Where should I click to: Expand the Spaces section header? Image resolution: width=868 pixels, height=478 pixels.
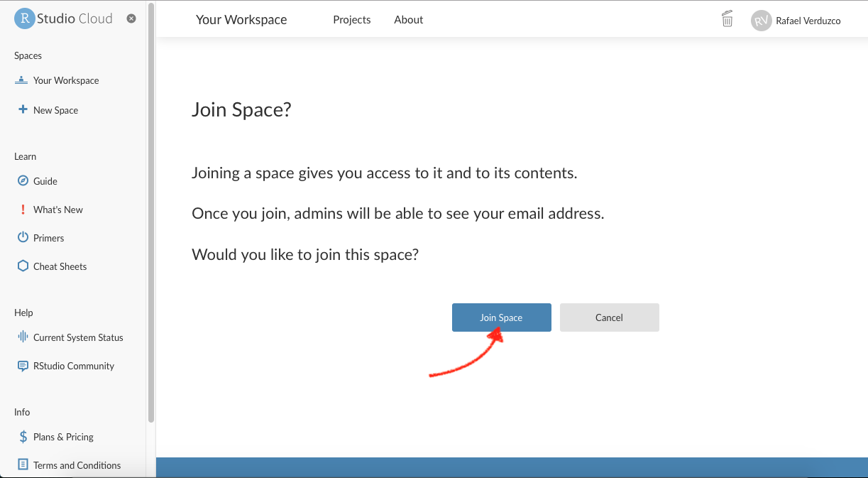pyautogui.click(x=28, y=55)
